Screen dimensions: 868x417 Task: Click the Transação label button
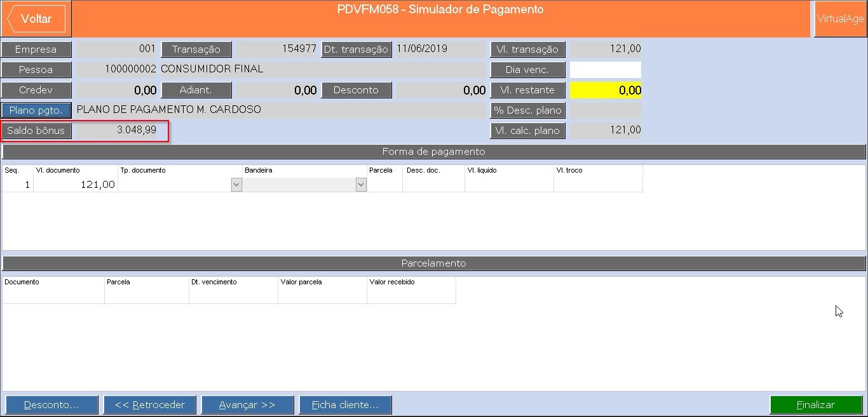(x=196, y=50)
